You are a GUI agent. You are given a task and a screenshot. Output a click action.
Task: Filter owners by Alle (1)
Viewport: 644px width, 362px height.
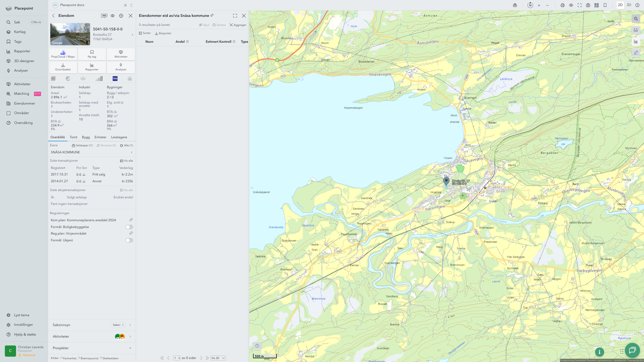(x=127, y=145)
